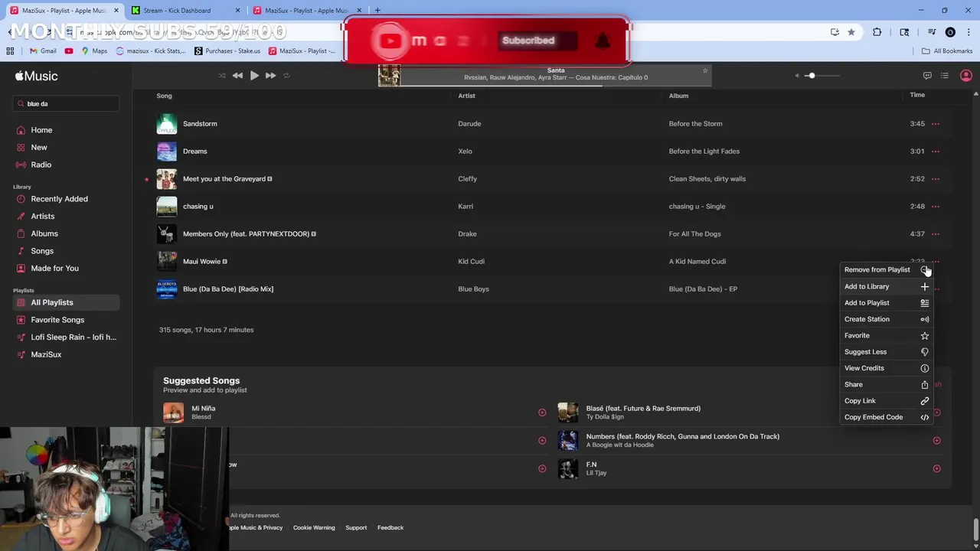980x551 pixels.
Task: Choose Remove from Playlist in context menu
Action: pos(886,269)
